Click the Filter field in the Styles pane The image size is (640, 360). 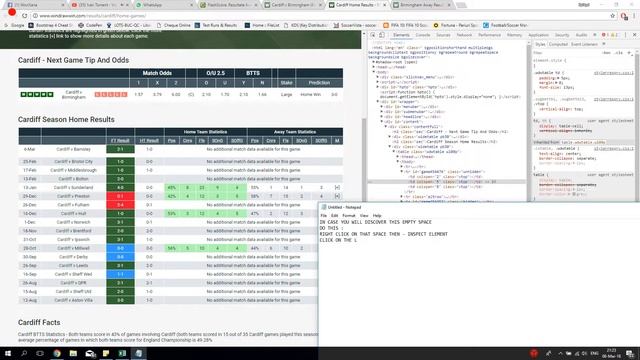(565, 53)
